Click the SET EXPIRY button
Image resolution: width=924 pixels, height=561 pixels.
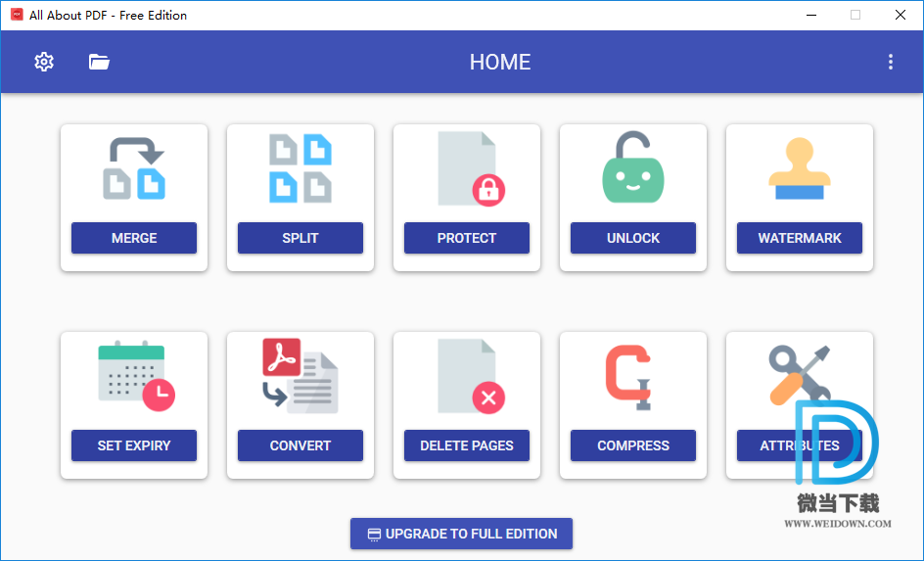pyautogui.click(x=134, y=445)
